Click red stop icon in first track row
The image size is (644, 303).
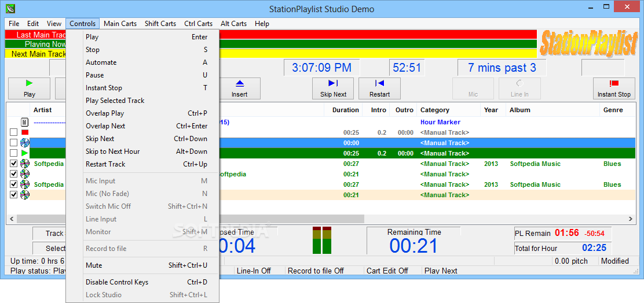25,132
